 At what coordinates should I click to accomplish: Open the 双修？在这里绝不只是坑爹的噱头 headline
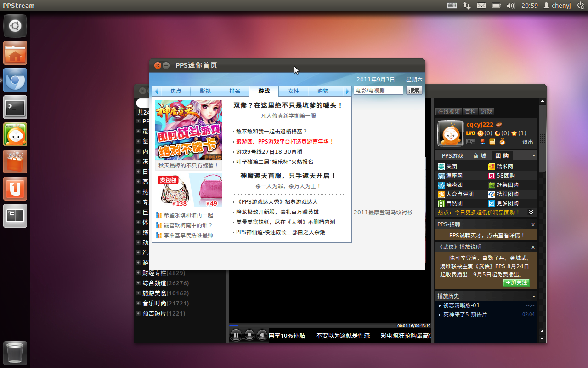tap(288, 105)
